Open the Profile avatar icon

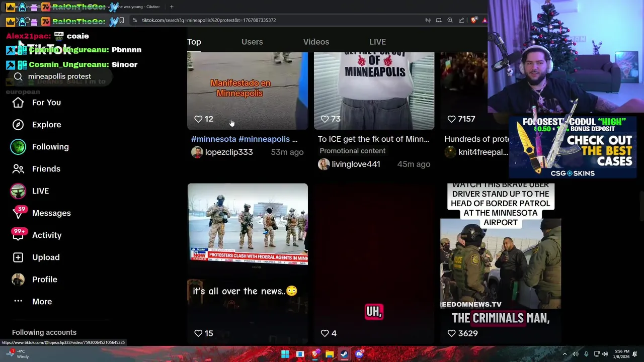pos(18,280)
